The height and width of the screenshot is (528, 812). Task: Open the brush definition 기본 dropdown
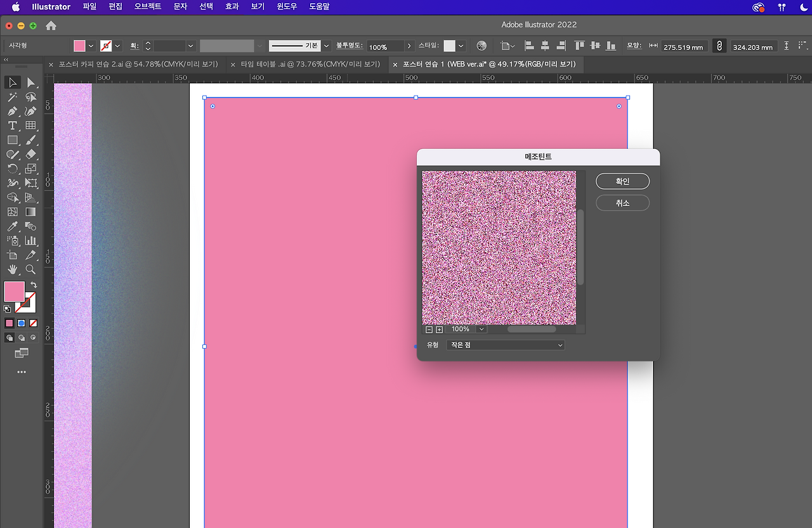click(x=327, y=46)
